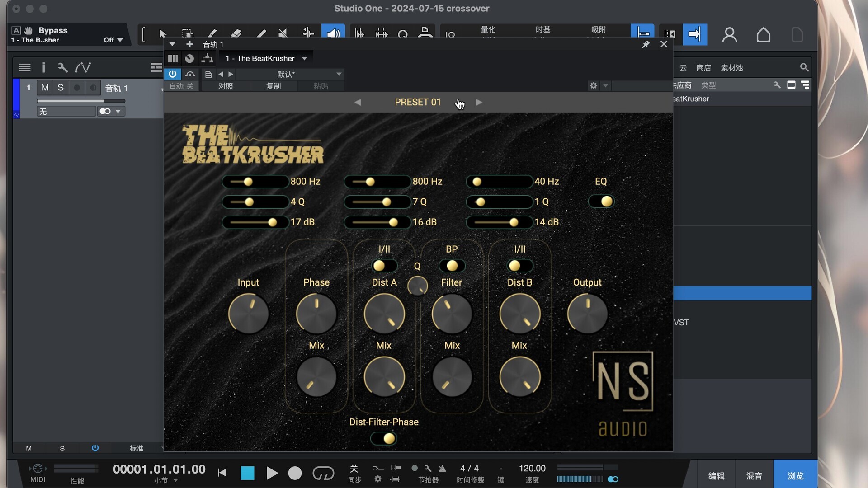Click the user account profile icon
The height and width of the screenshot is (488, 868).
click(729, 35)
